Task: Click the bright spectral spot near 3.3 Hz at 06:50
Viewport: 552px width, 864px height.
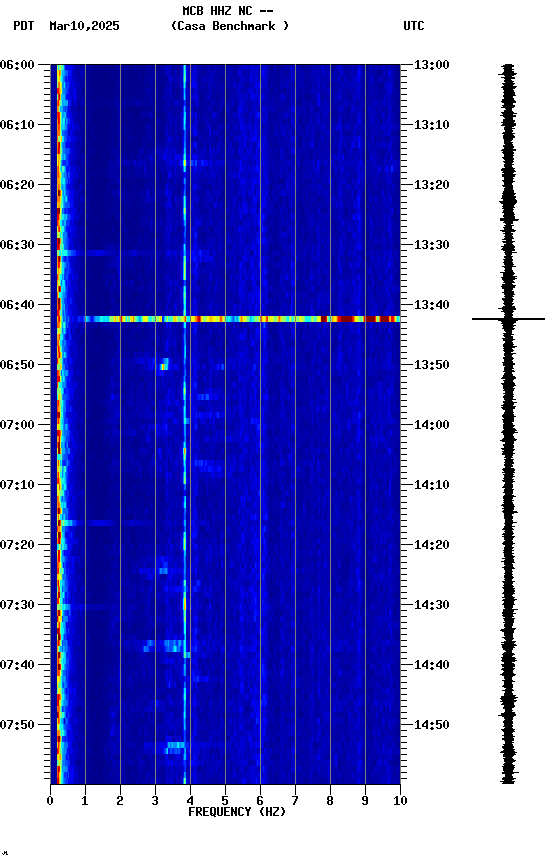Action: tap(164, 365)
